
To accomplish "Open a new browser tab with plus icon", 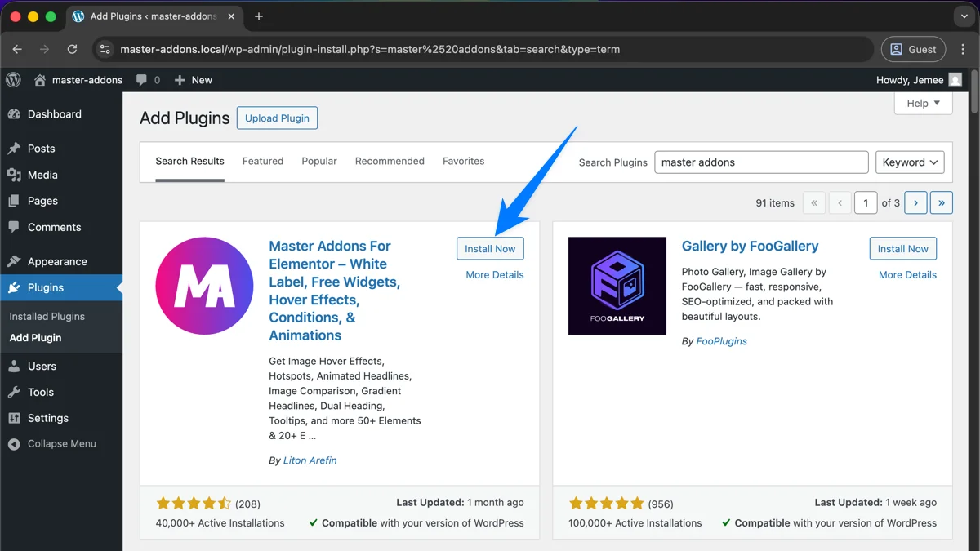I will [x=259, y=16].
